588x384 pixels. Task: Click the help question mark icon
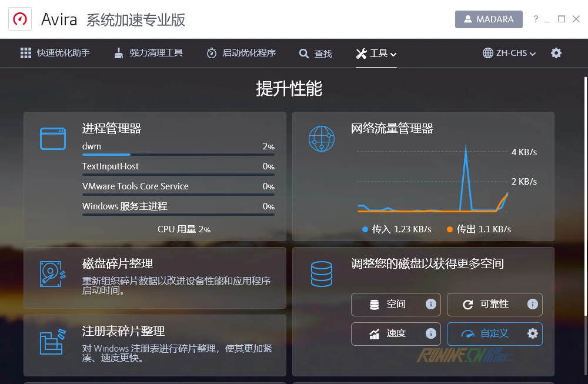[536, 19]
